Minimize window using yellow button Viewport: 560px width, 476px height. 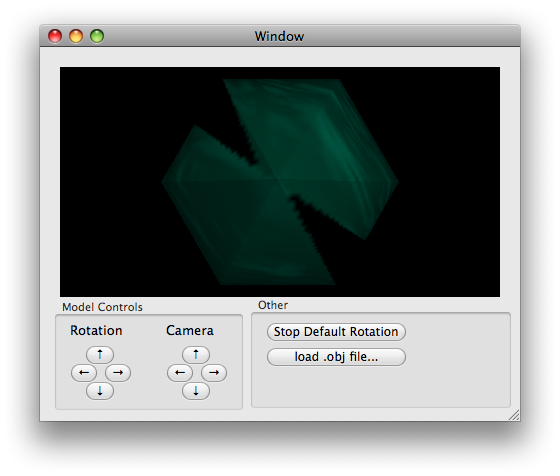click(76, 36)
